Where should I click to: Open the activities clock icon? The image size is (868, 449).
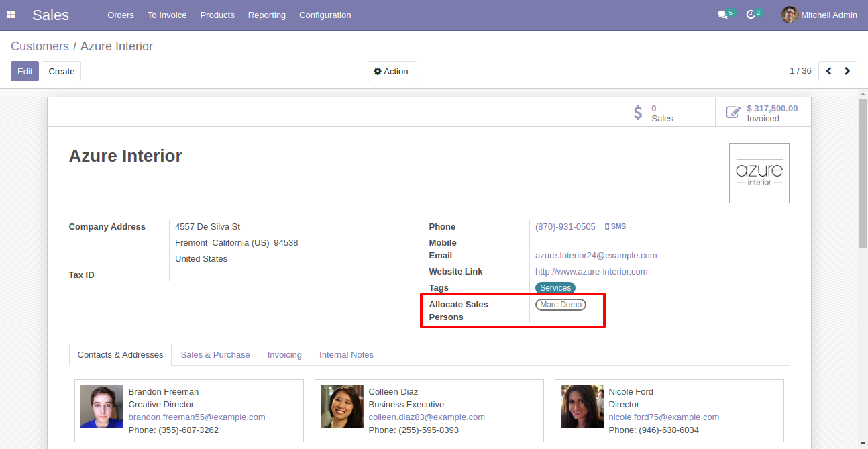pos(751,15)
